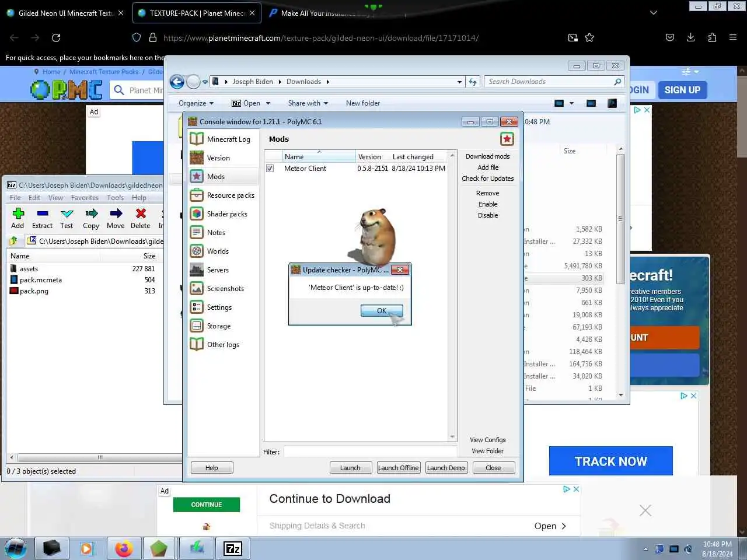Open the dropdown arrow next to Open
Viewport: 747px width, 560px height.
[268, 103]
